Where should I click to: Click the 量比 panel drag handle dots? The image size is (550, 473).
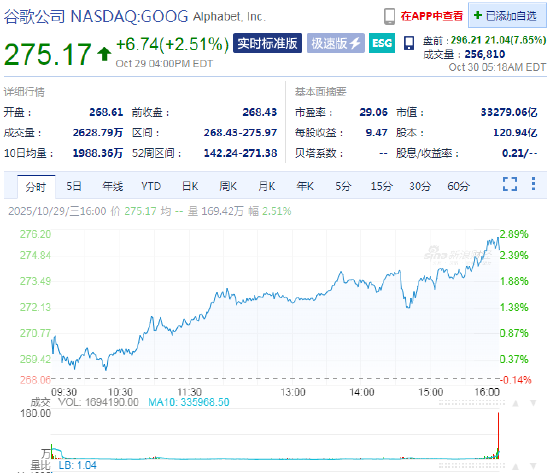pos(472,466)
